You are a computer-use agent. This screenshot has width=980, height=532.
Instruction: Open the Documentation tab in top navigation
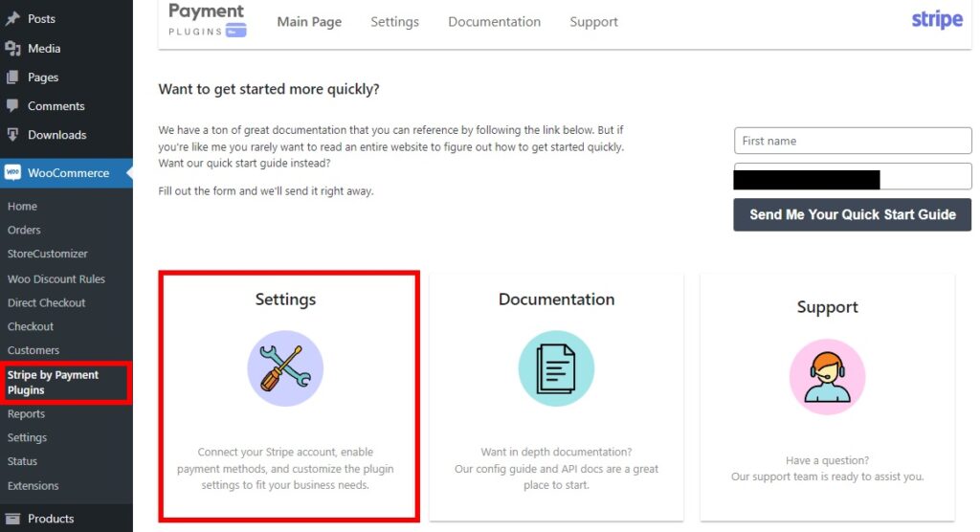495,22
